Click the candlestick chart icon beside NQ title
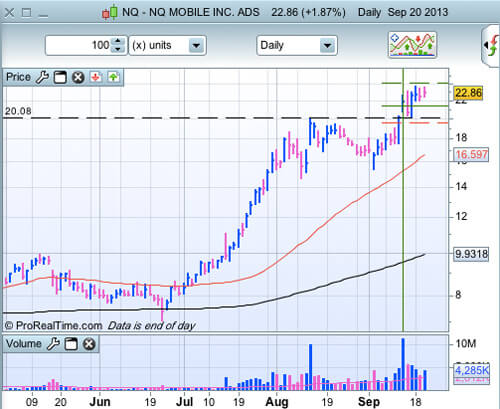This screenshot has width=500, height=409. point(110,12)
